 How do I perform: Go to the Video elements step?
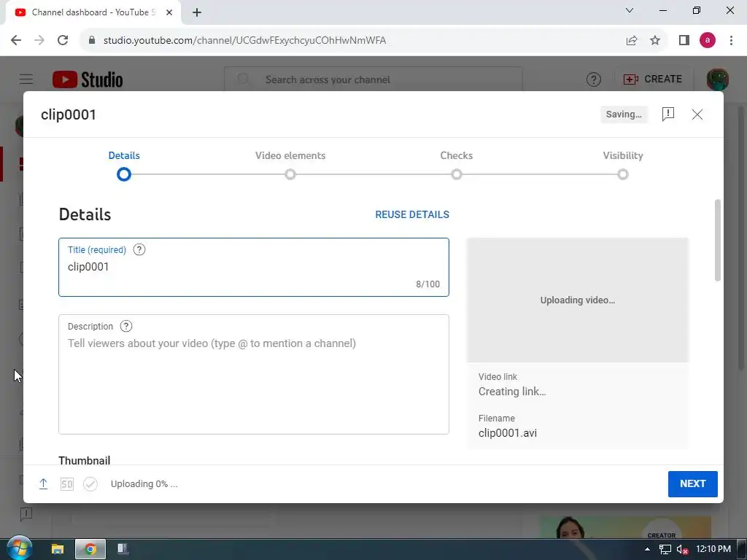290,174
